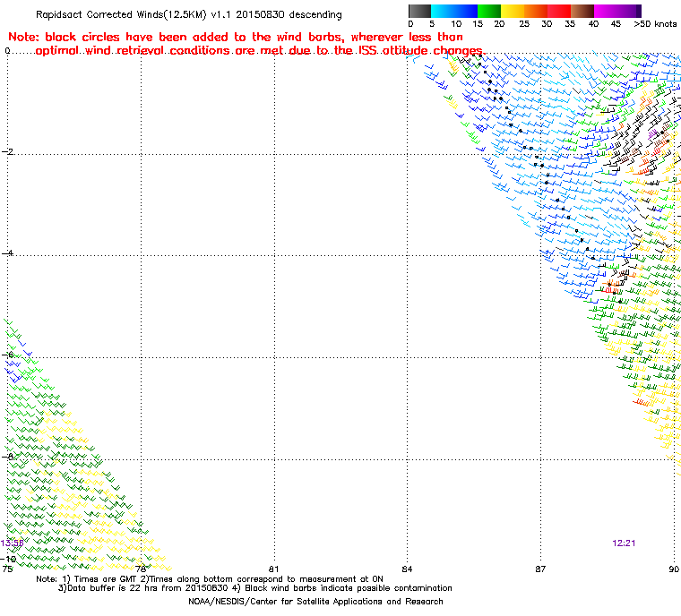Viewport: 681px width, 616px height.
Task: Select the gray 0-5 knots color segment
Action: (x=419, y=11)
